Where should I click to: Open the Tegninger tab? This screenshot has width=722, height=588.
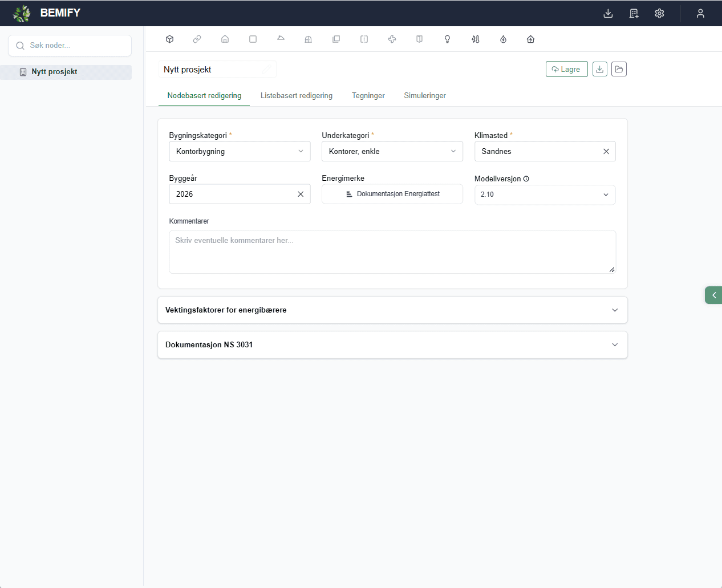click(x=368, y=96)
